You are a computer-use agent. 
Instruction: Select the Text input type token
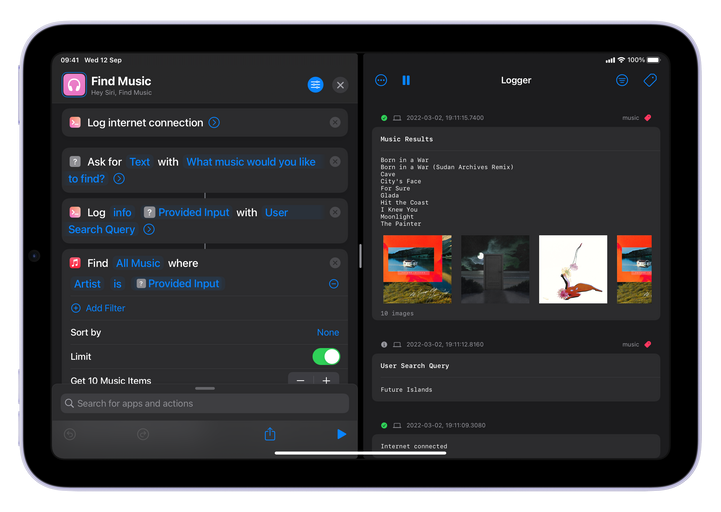coord(140,162)
